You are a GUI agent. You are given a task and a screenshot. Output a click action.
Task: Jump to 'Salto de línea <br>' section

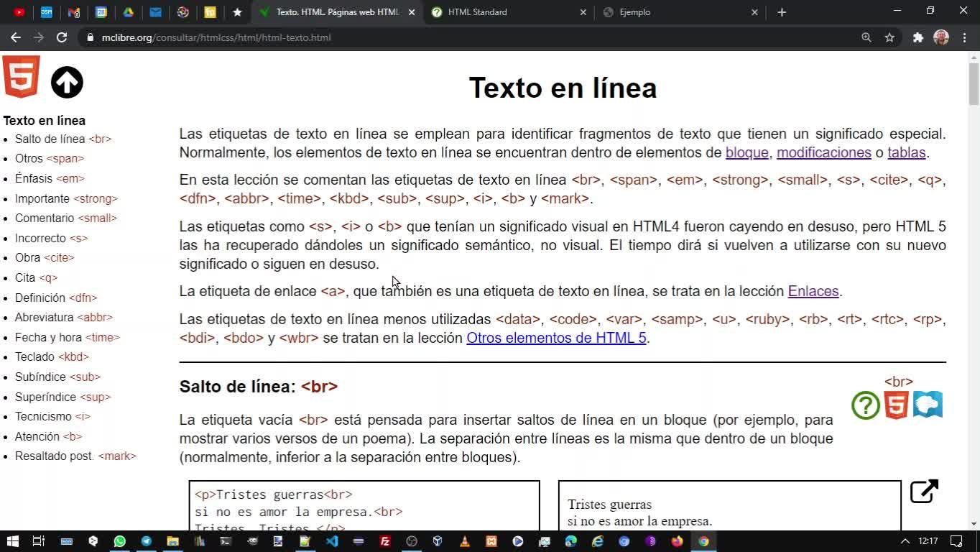pos(63,139)
